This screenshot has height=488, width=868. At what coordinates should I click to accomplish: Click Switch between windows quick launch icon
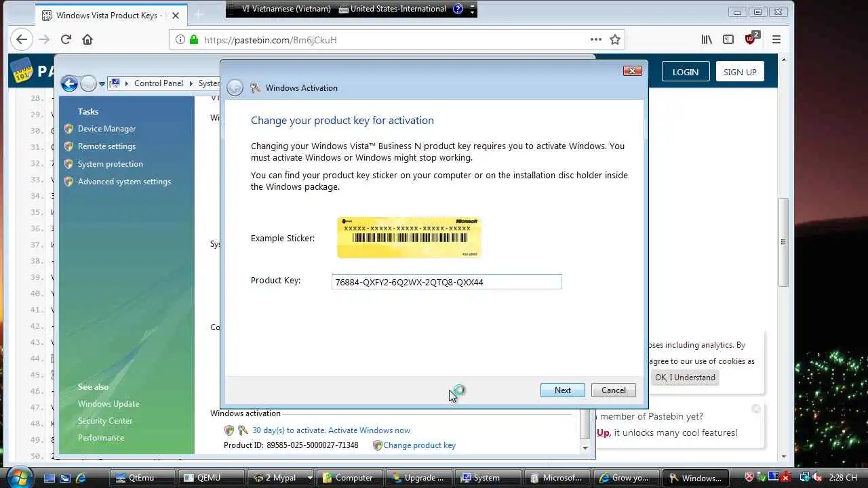click(x=65, y=478)
